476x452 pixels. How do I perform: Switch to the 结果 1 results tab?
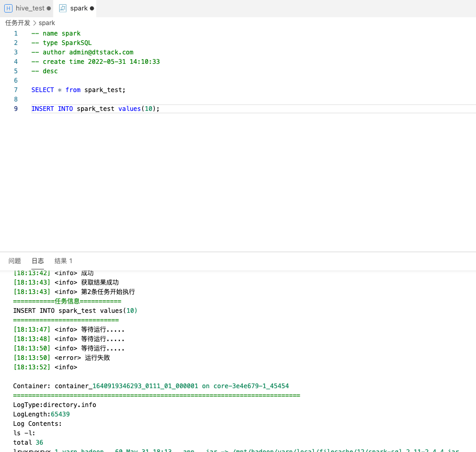coord(63,261)
